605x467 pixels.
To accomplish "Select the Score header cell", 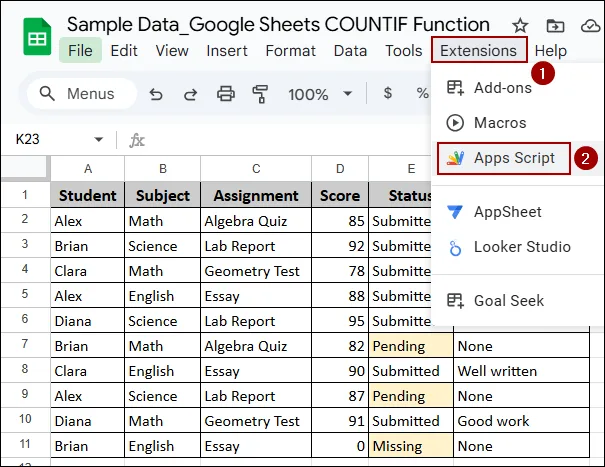I will [x=340, y=195].
